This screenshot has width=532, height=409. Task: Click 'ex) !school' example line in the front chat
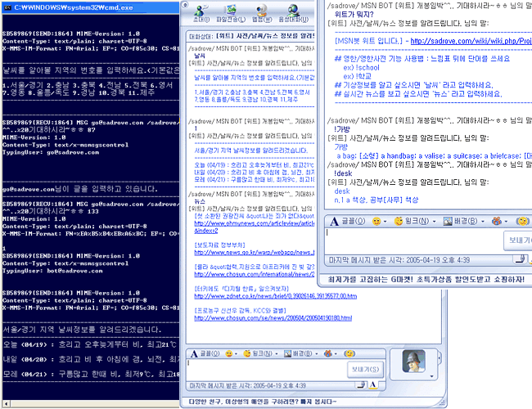tap(361, 68)
